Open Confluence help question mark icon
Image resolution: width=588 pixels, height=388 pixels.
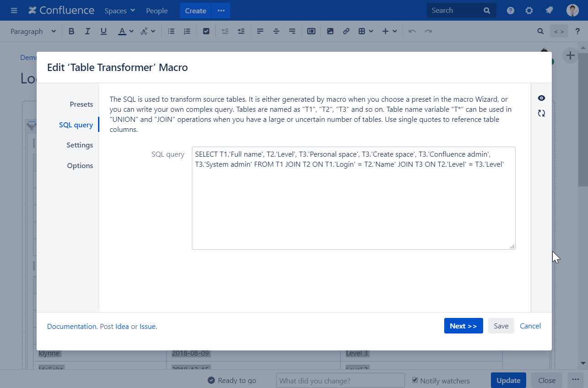coord(511,11)
